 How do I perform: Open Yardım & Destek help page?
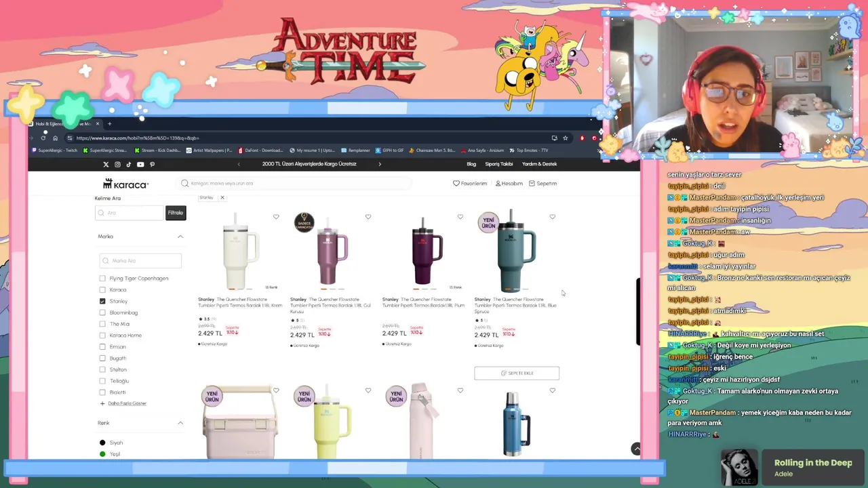tap(539, 164)
